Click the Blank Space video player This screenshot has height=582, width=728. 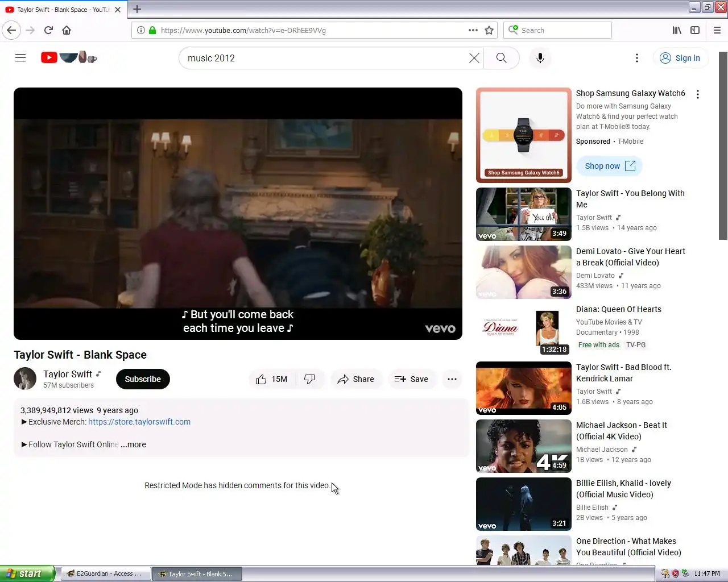coord(238,214)
